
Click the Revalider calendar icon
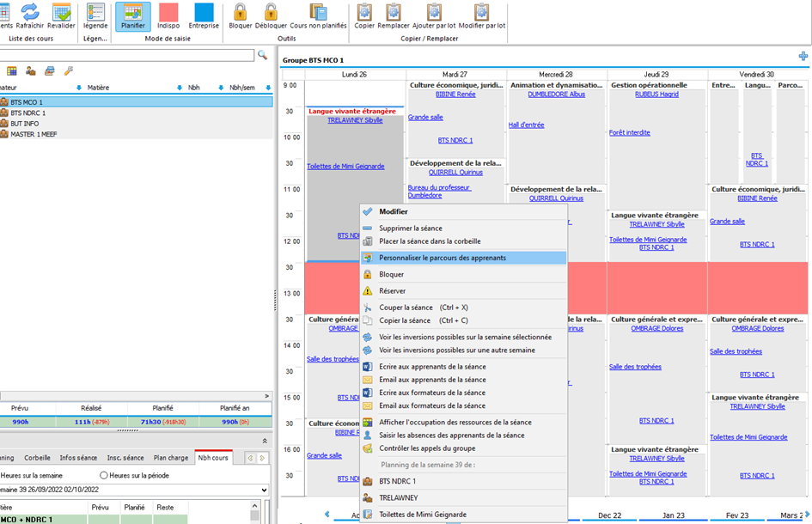tap(61, 11)
